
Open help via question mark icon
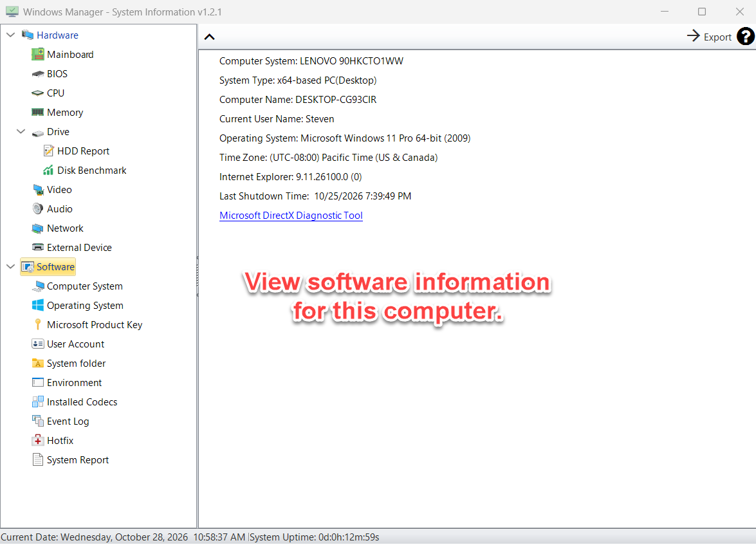(746, 37)
